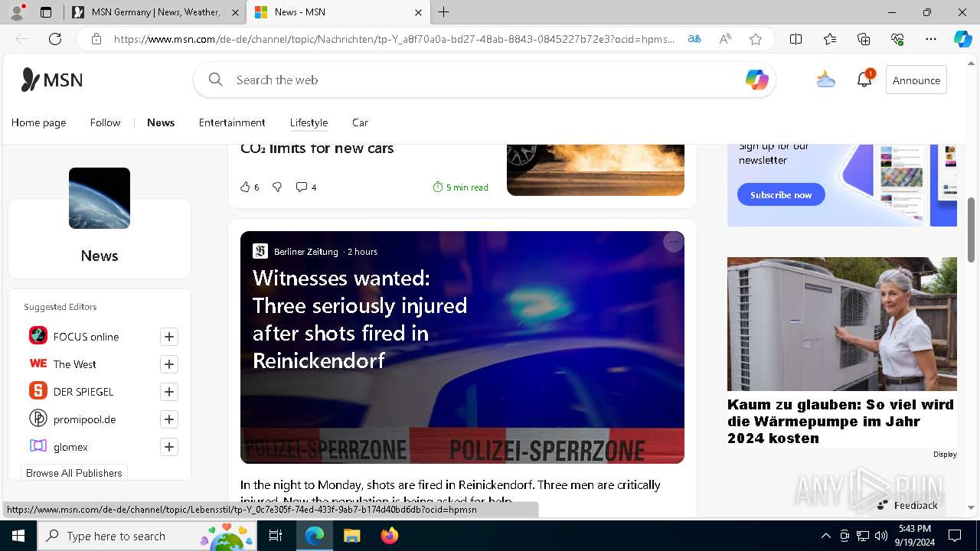Open the Wärmepumpe 2024 ad headline
980x551 pixels.
pyautogui.click(x=841, y=421)
